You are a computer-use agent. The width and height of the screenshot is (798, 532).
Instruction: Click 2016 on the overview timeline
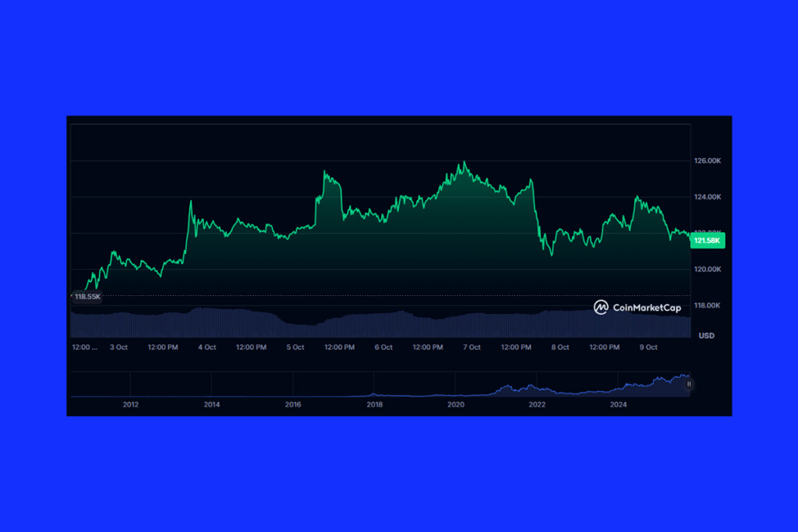(x=293, y=405)
